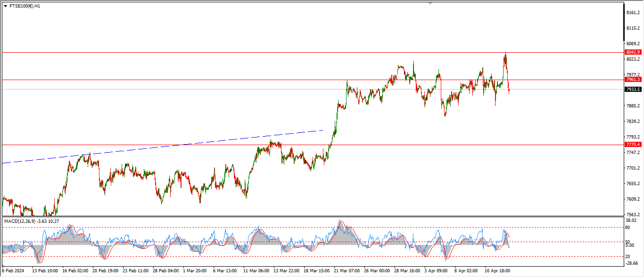
Task: Select the red 8042.9 price tag
Action: coord(633,52)
